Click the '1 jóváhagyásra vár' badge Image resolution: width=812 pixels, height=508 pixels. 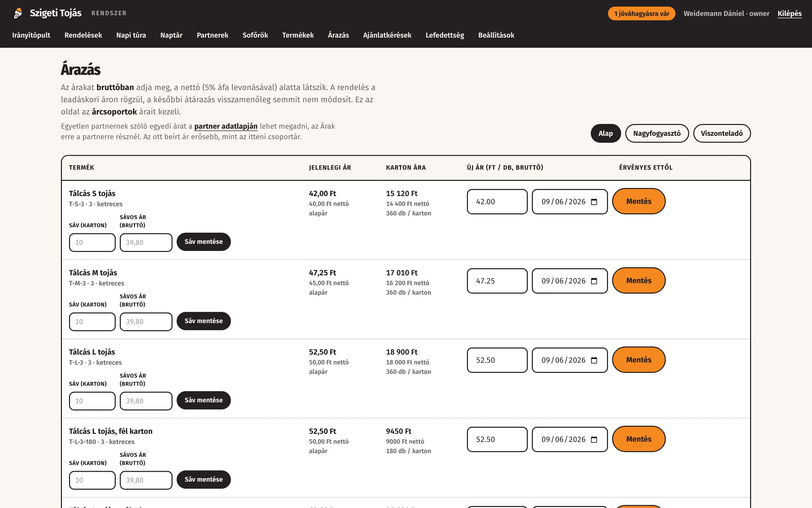[x=641, y=14]
